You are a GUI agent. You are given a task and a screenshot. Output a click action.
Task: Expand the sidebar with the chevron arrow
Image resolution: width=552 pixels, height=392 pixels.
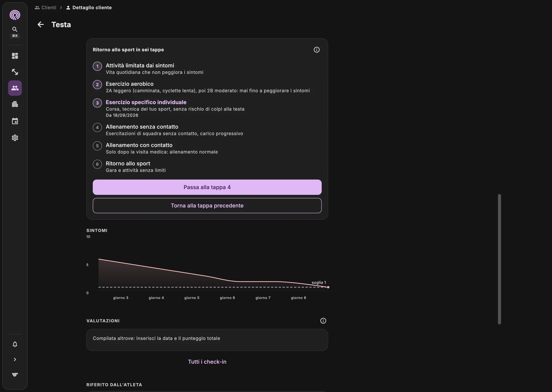click(x=15, y=359)
